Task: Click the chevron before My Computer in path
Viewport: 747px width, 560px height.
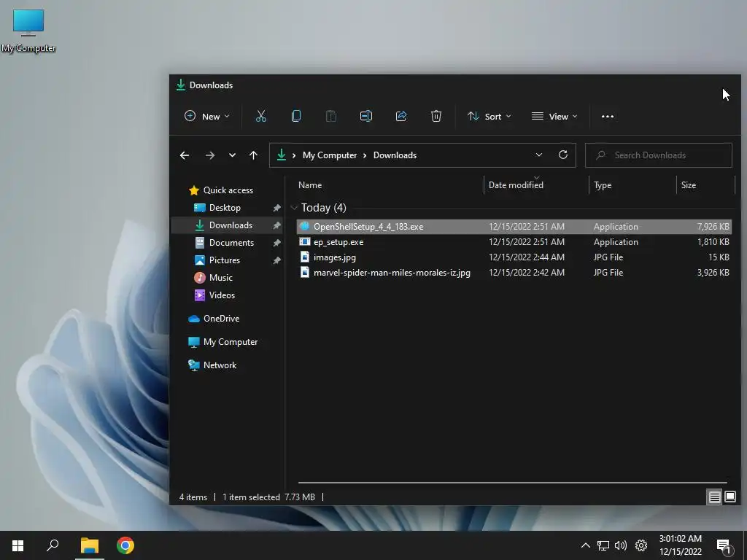Action: 294,155
